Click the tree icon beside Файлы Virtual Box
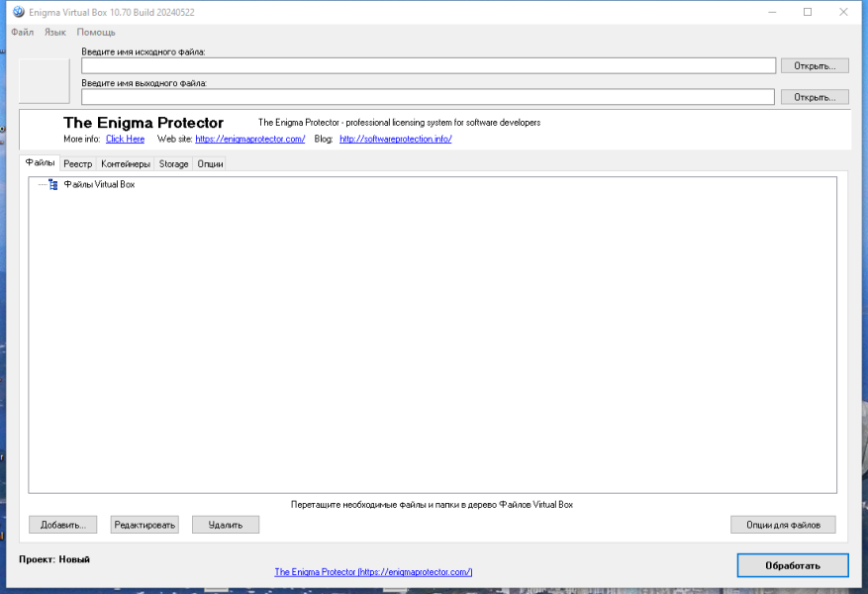868x594 pixels. pos(53,184)
